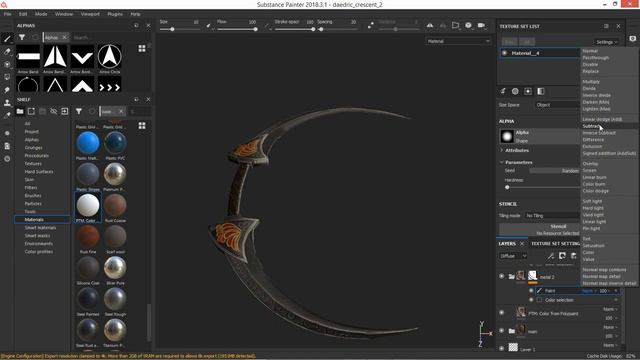Open the Material viewport mode dropdown
The image size is (640, 360).
click(458, 41)
